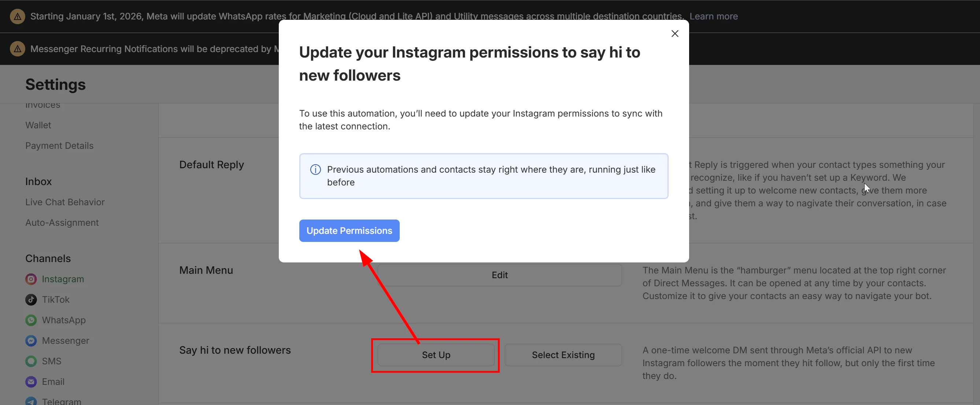Go to Payment Details in the sidebar
980x405 pixels.
[x=59, y=146]
